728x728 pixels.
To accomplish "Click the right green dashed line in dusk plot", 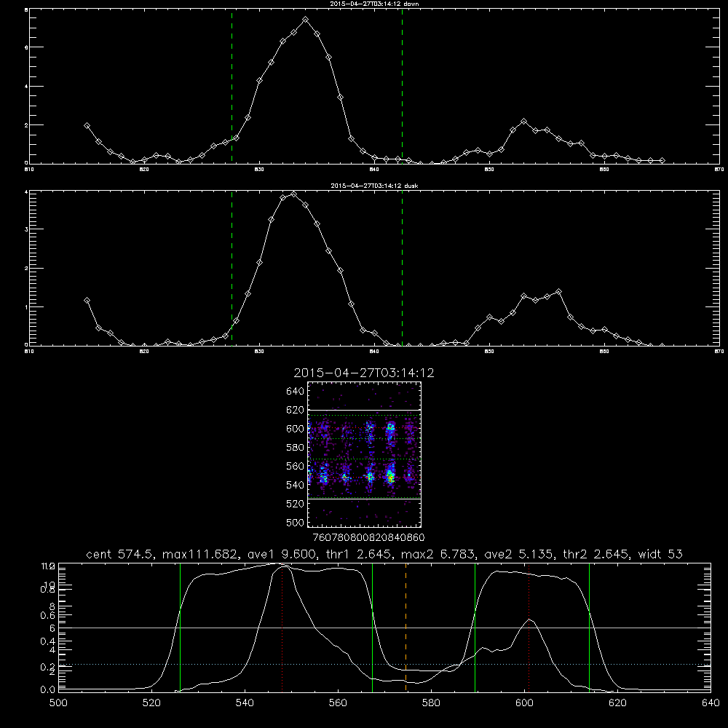I will pyautogui.click(x=402, y=268).
